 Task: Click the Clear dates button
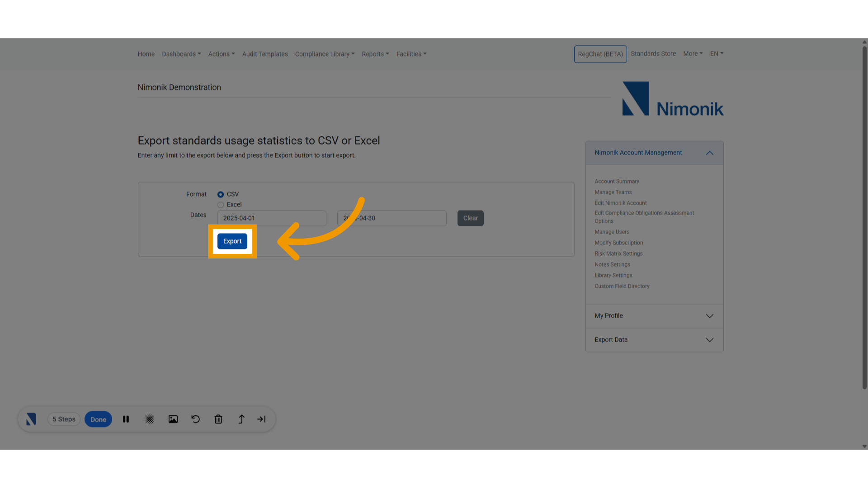(x=470, y=218)
